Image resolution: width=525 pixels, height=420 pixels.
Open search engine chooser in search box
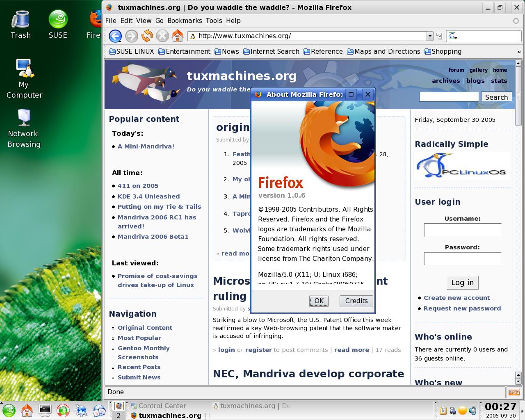(453, 36)
